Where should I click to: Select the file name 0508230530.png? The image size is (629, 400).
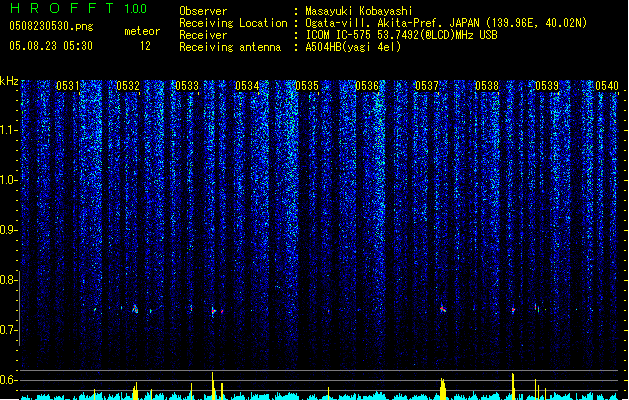click(51, 26)
